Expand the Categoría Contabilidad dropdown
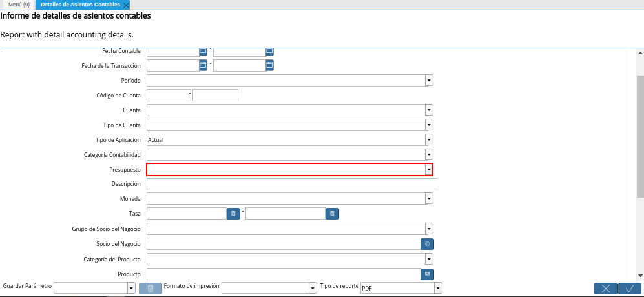 pos(429,154)
